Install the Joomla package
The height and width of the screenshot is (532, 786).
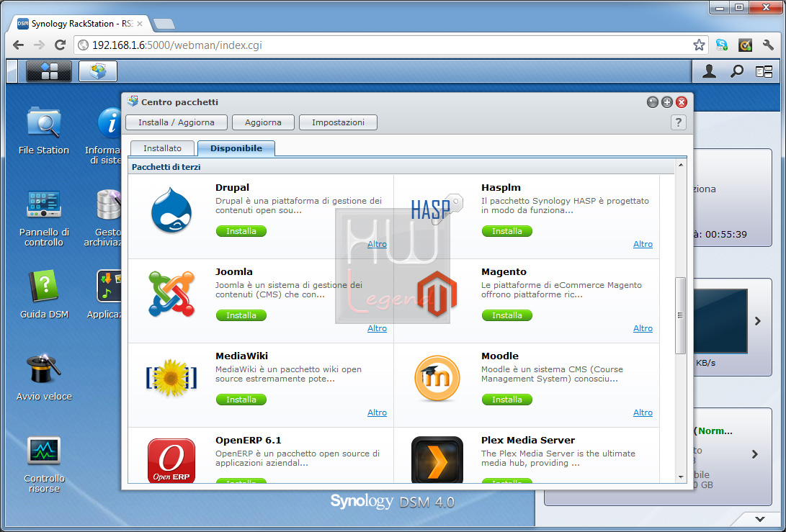[x=241, y=315]
